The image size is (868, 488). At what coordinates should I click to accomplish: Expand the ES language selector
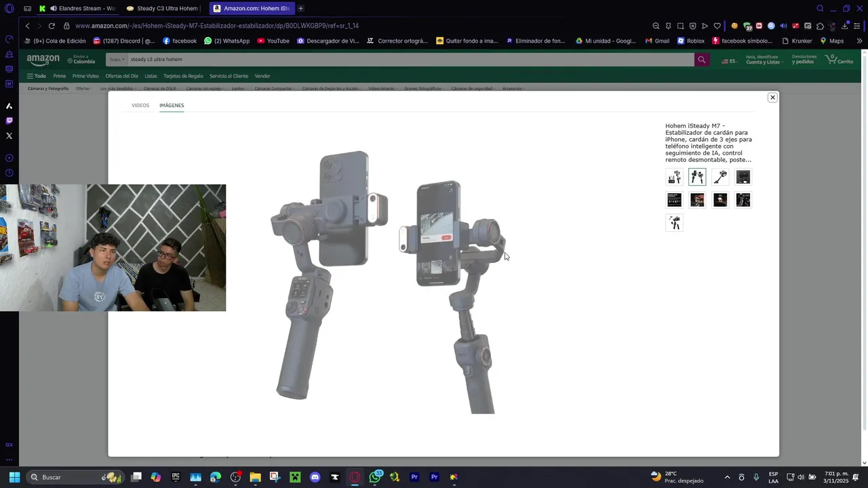tap(729, 60)
